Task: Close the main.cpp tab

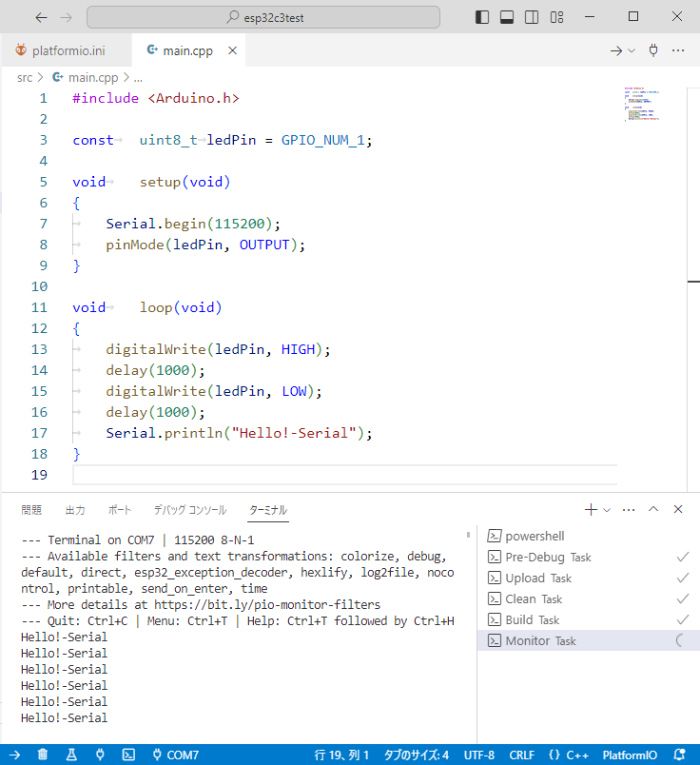Action: [x=233, y=50]
